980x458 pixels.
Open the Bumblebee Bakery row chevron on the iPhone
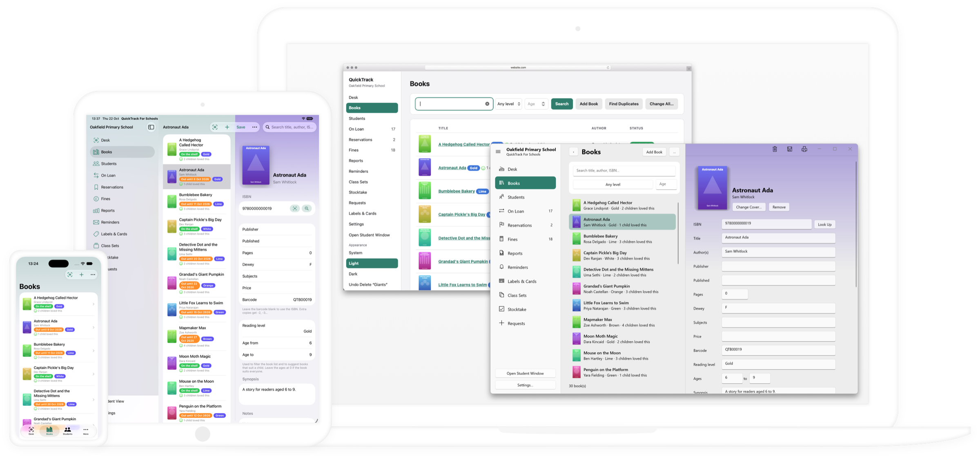[x=94, y=351]
